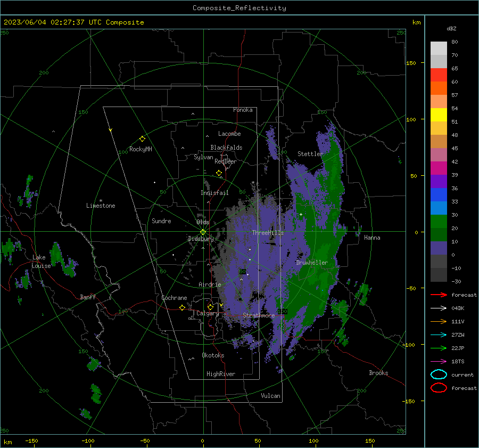Select the 80 dBZ light gray swatch
Image resolution: width=479 pixels, height=448 pixels.
coord(439,48)
